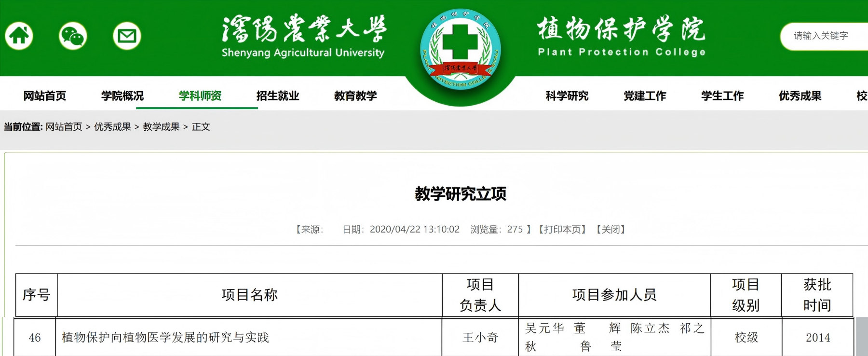Click the email envelope icon
The image size is (868, 356).
click(x=127, y=36)
